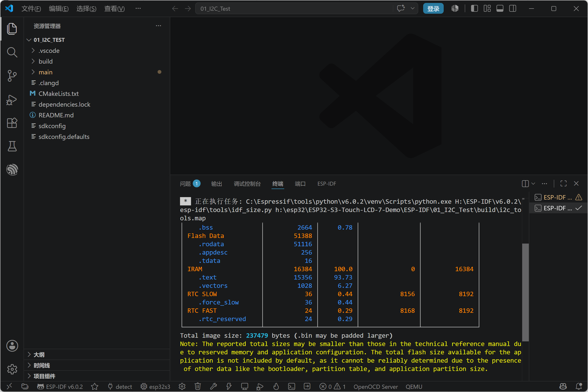
Task: Select serial port via detect status item
Action: pyautogui.click(x=120, y=387)
